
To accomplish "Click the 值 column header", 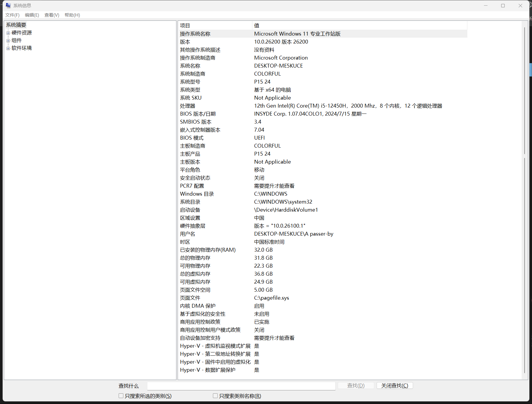I will coord(360,25).
